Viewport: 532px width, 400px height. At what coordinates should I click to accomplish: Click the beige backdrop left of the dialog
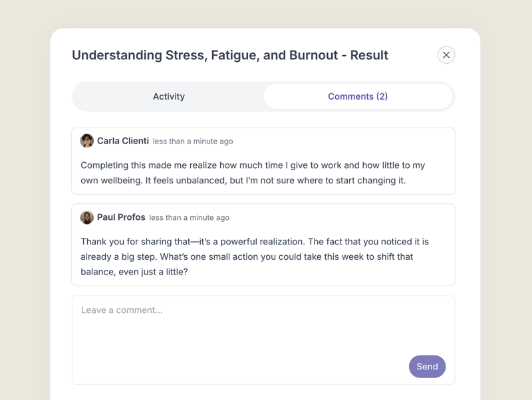25,199
